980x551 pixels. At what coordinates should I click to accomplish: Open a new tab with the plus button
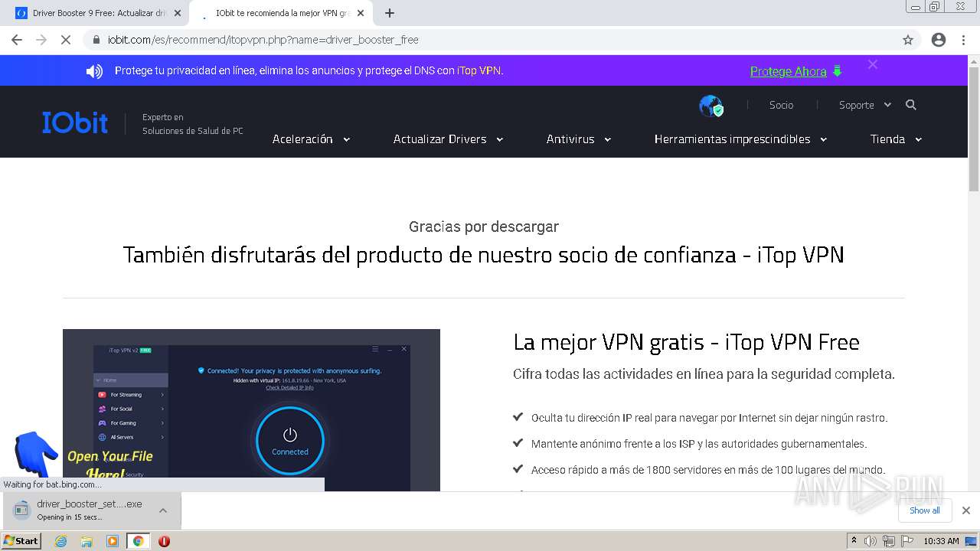[390, 13]
